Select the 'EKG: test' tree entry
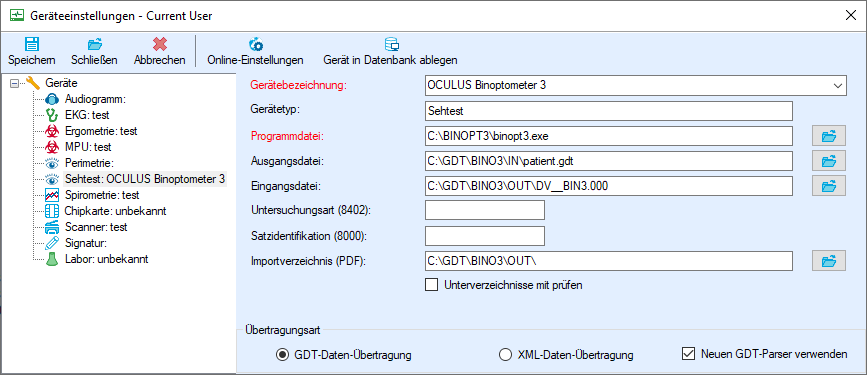867x375 pixels. pos(87,116)
